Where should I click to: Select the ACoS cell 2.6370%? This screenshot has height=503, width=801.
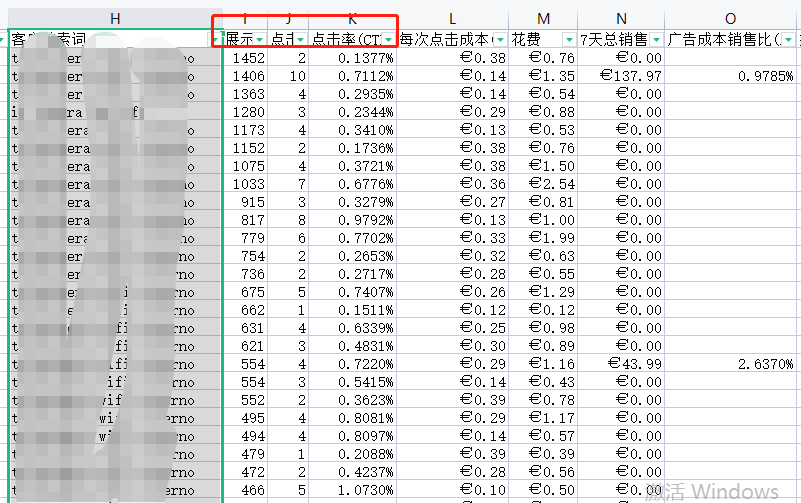[731, 364]
